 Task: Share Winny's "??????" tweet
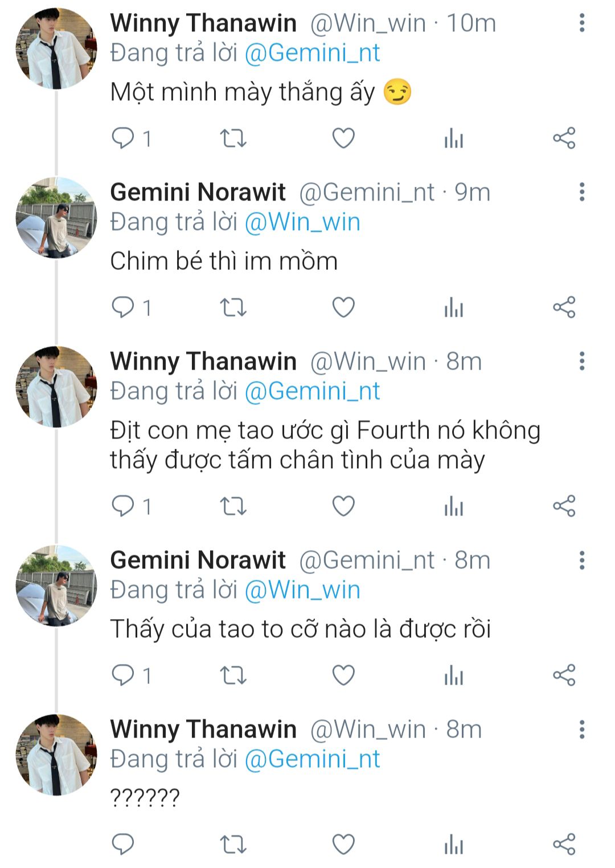(x=564, y=844)
